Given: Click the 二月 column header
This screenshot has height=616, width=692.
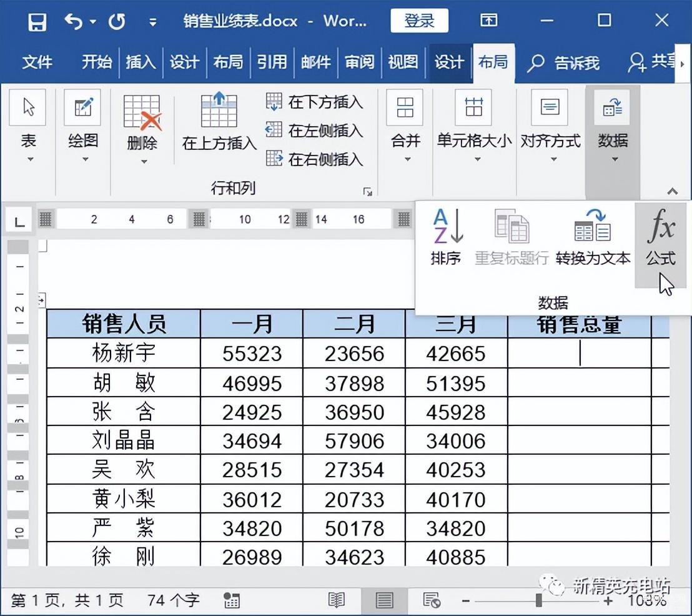Looking at the screenshot, I should (x=354, y=324).
